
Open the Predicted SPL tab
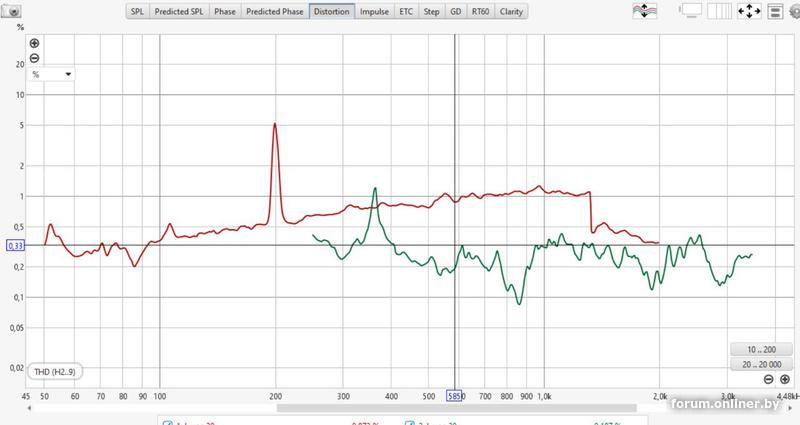(179, 11)
